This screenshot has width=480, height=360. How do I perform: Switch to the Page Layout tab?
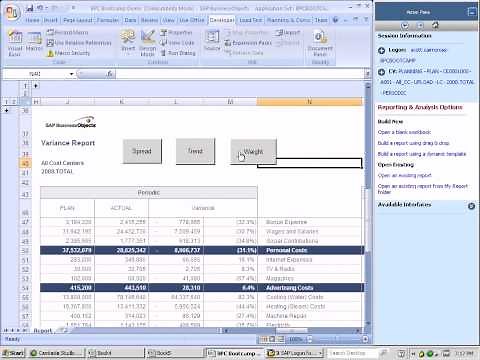pos(78,20)
